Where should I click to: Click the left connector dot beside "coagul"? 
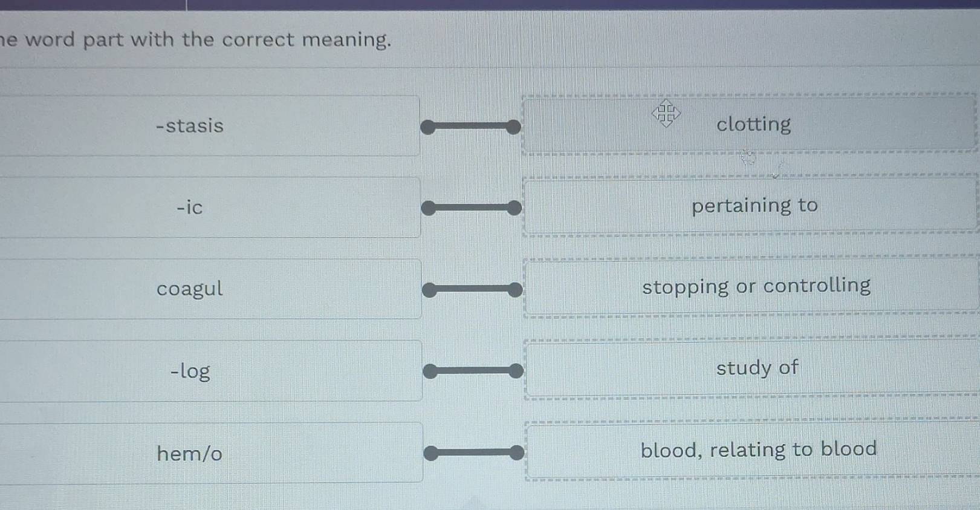(x=429, y=289)
